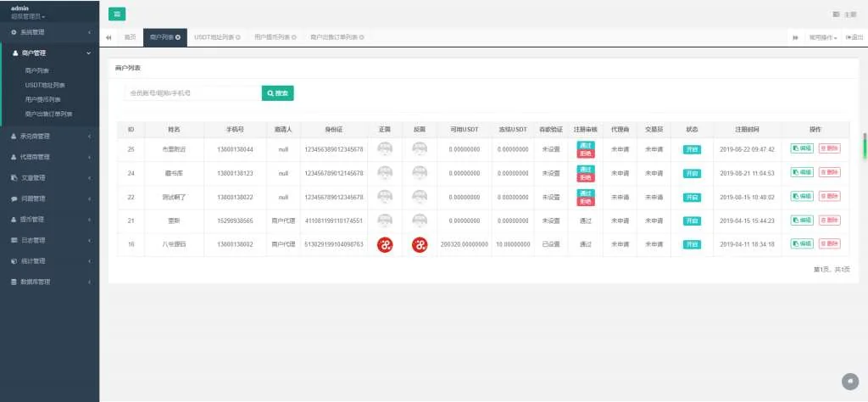Open the red front ID image for ID 16
The image size is (868, 402).
385,244
